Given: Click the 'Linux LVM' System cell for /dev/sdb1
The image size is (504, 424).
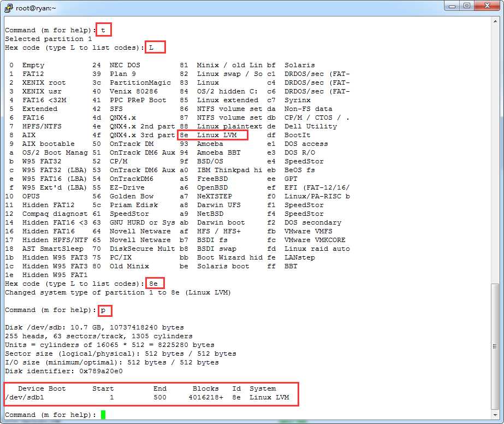Looking at the screenshot, I should pyautogui.click(x=269, y=397).
